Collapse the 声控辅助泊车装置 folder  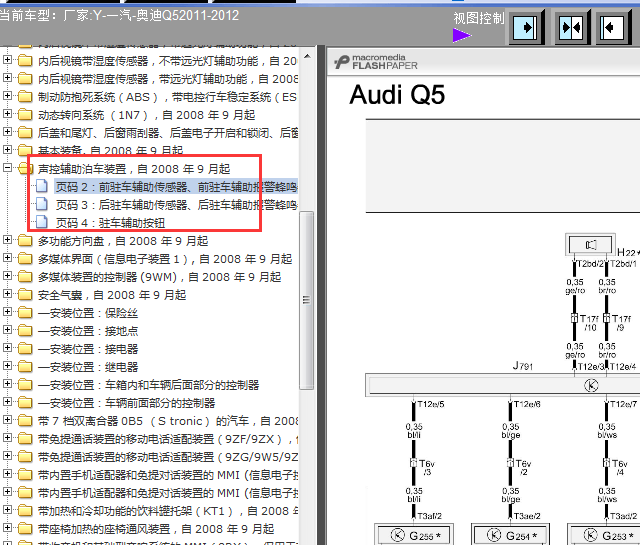click(7, 168)
